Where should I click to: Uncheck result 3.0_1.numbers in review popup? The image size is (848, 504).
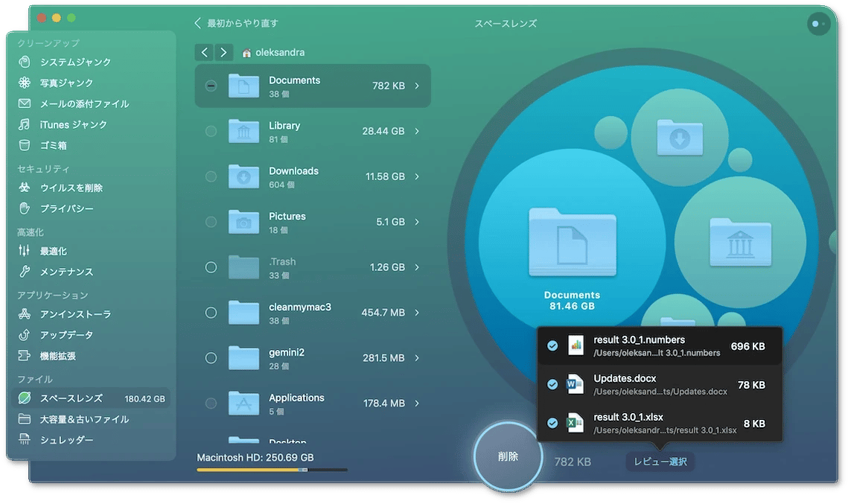coord(552,345)
